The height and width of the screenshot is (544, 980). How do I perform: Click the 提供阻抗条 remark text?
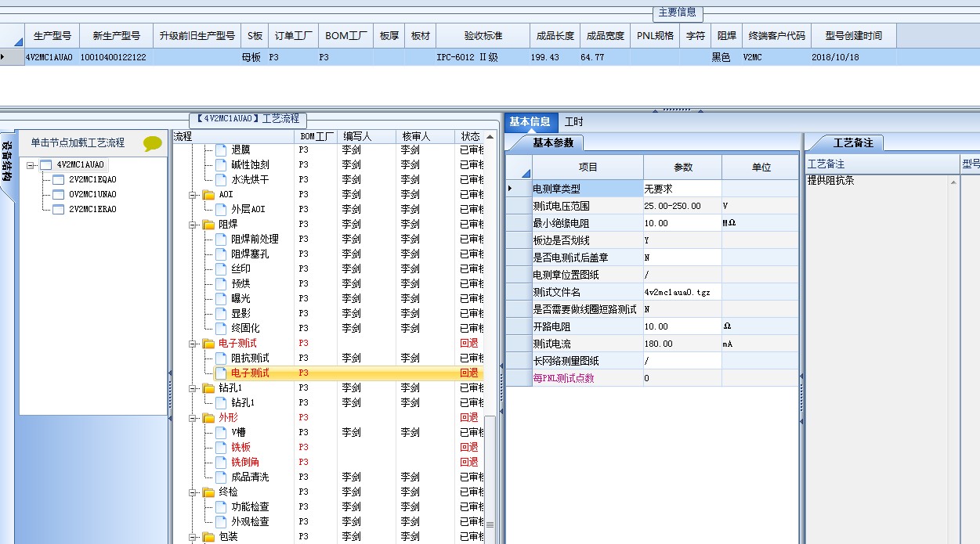(x=830, y=180)
